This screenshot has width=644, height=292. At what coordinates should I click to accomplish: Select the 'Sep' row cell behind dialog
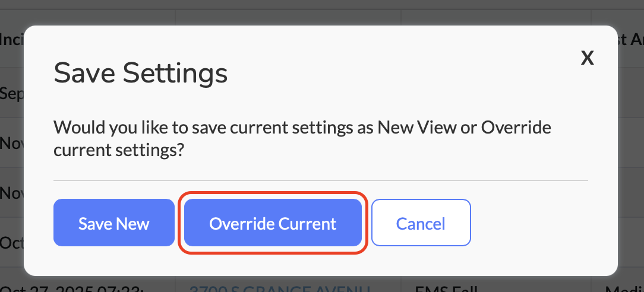tap(11, 93)
